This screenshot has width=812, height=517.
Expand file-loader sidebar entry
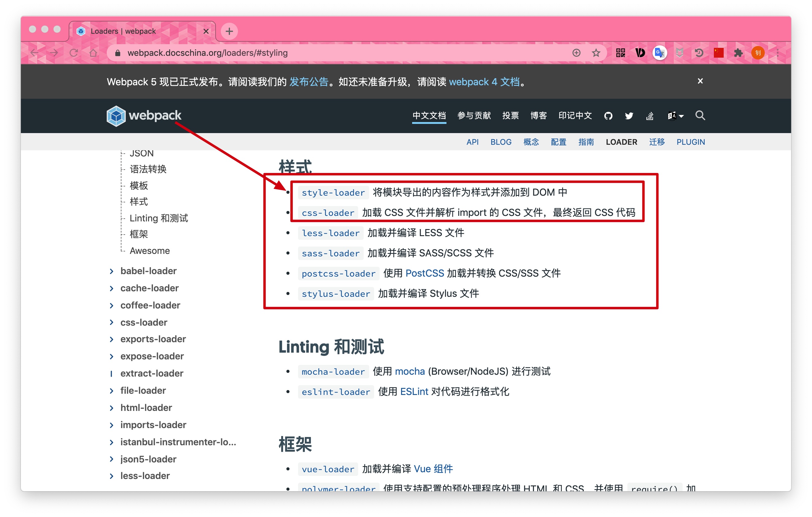[112, 391]
